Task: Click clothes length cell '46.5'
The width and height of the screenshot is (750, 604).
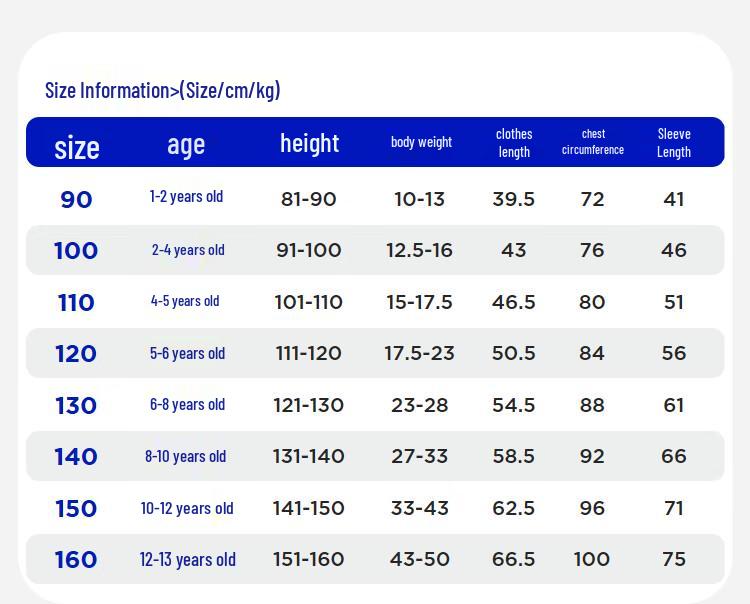Action: (514, 302)
